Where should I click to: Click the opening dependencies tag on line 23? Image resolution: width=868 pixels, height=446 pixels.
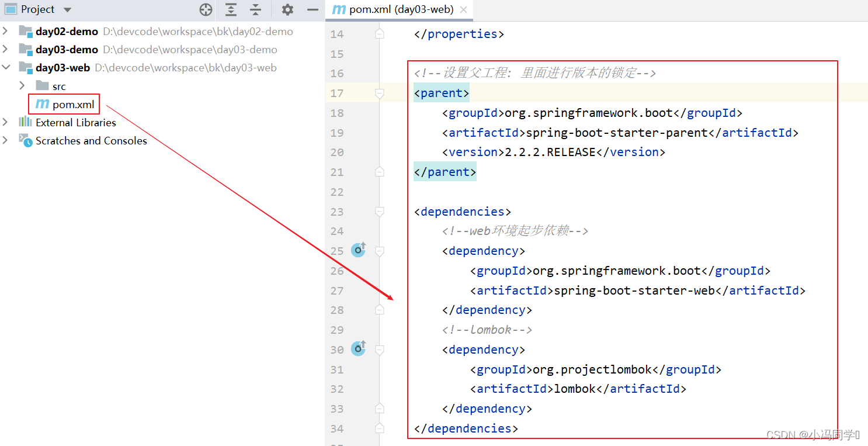coord(463,212)
